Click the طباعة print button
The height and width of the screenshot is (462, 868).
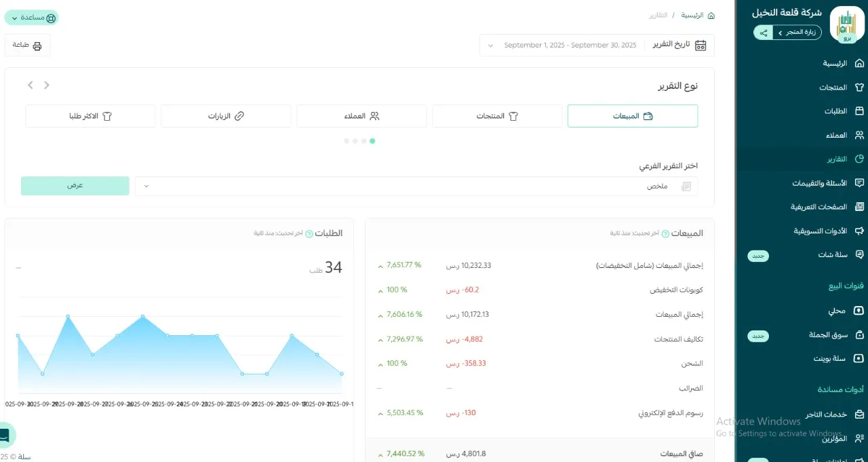point(28,45)
